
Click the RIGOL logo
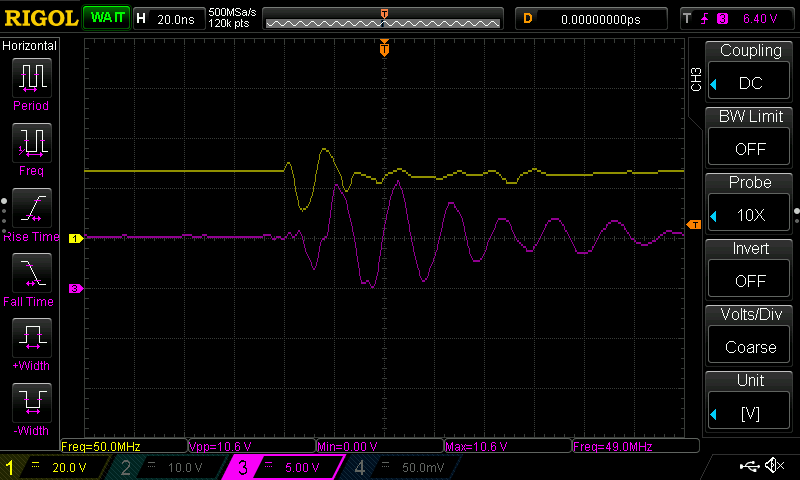(41, 19)
